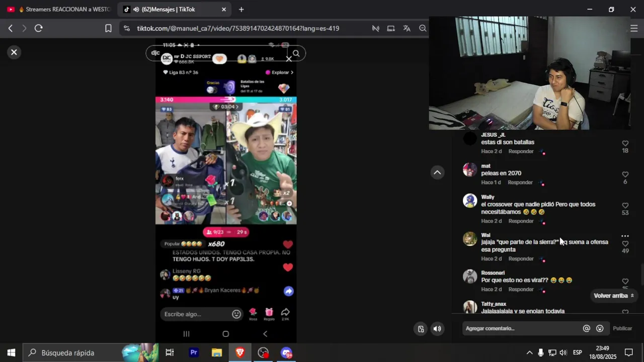Open the OBS Studio taskbar icon

(263, 352)
